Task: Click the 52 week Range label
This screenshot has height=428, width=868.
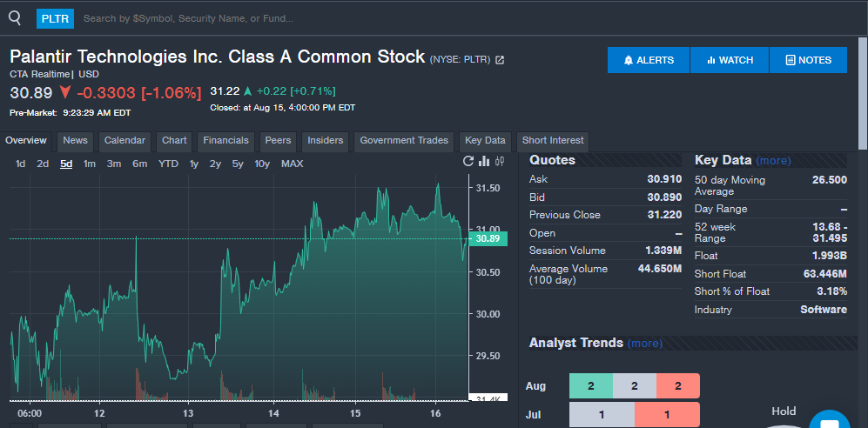Action: click(715, 233)
